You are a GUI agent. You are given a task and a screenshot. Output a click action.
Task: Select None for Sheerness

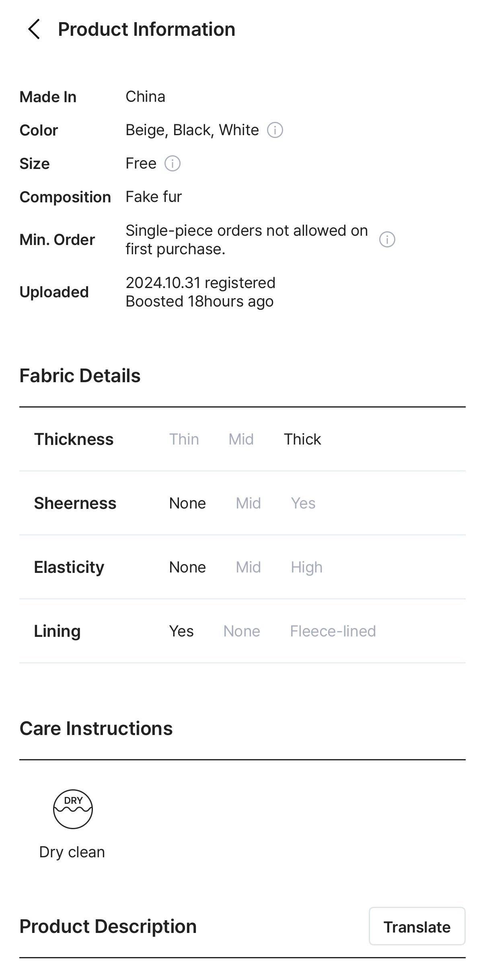(x=187, y=503)
